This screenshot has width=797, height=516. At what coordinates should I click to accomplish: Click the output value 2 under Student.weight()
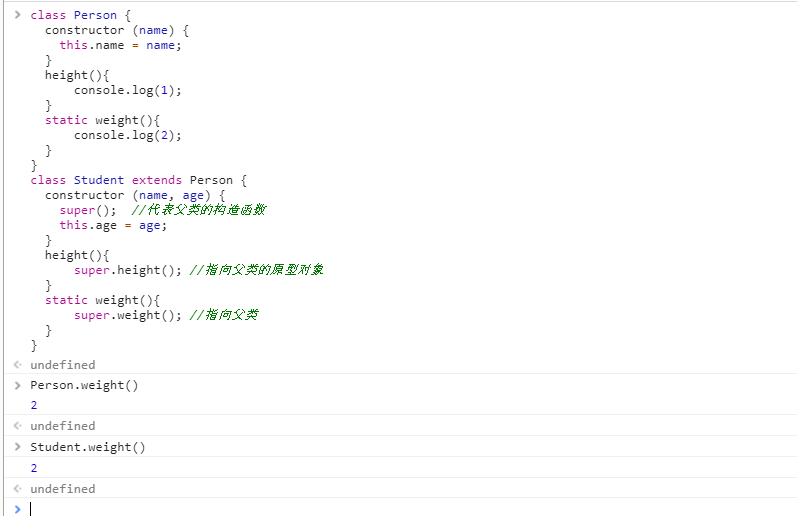click(x=34, y=468)
